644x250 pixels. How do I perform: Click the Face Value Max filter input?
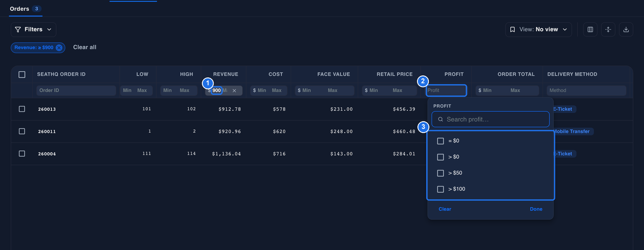pos(332,91)
